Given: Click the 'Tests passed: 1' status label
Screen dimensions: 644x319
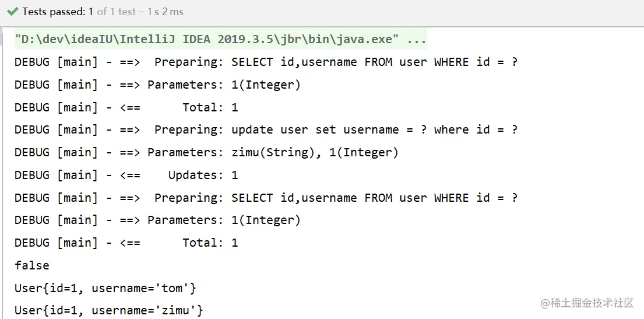Looking at the screenshot, I should coord(58,12).
